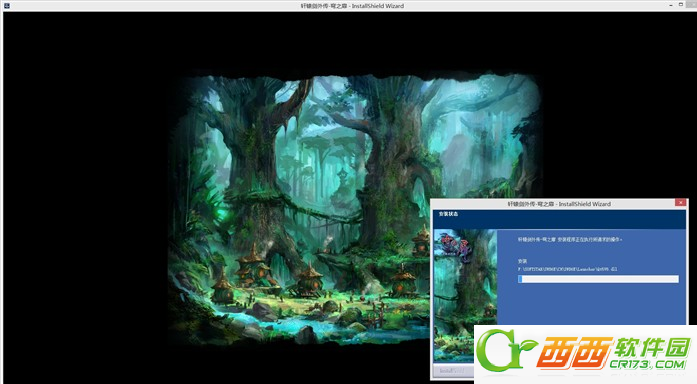This screenshot has width=697, height=384.
Task: Maximize the main InstallShield window
Action: click(x=681, y=5)
